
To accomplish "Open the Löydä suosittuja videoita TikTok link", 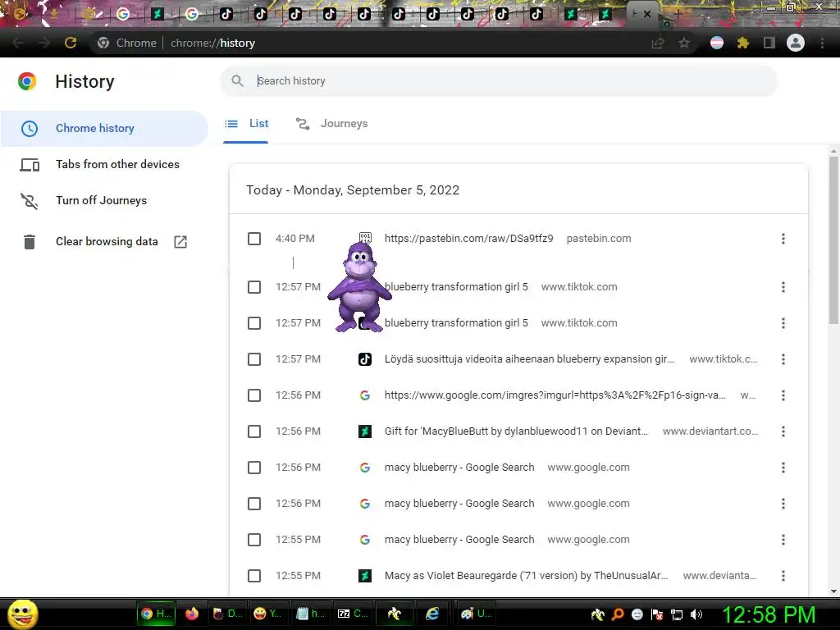I will (529, 359).
